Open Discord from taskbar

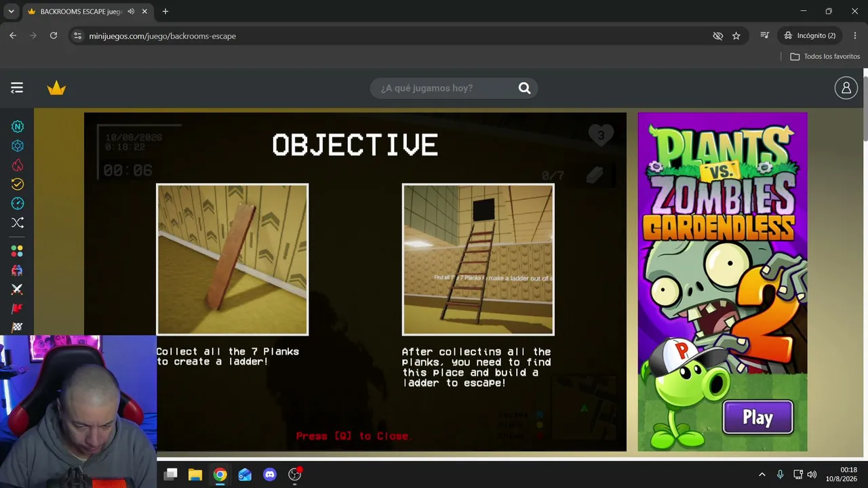tap(270, 474)
